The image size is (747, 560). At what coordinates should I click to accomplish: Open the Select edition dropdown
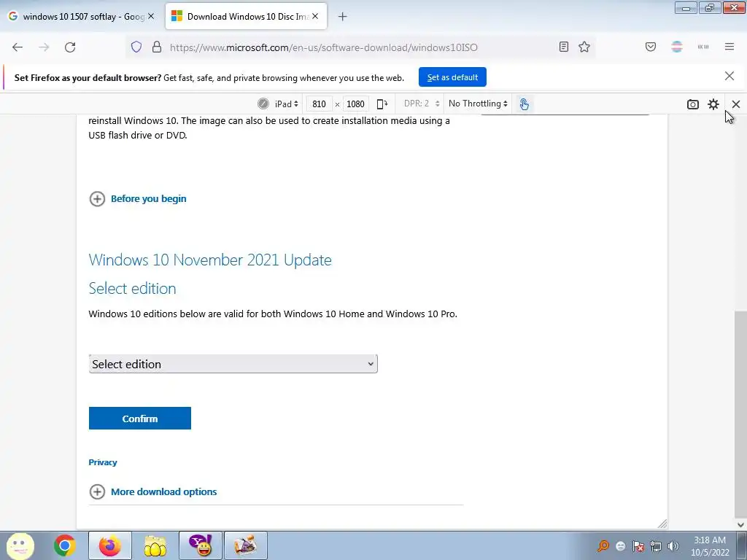(233, 364)
